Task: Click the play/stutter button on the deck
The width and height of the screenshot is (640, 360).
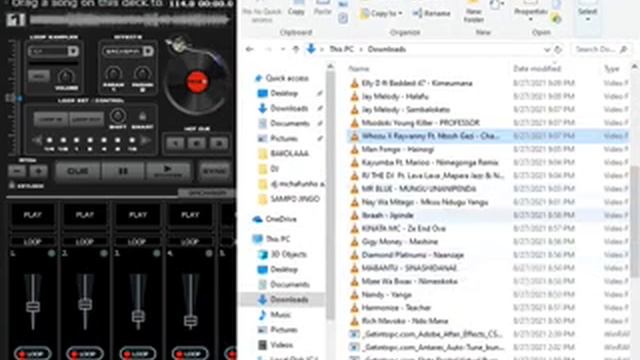Action: click(x=168, y=171)
